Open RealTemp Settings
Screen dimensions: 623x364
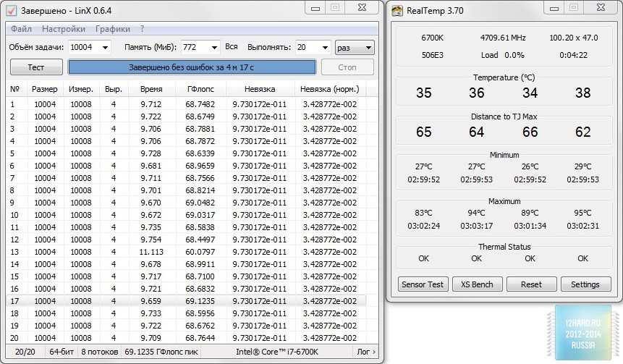(x=585, y=284)
